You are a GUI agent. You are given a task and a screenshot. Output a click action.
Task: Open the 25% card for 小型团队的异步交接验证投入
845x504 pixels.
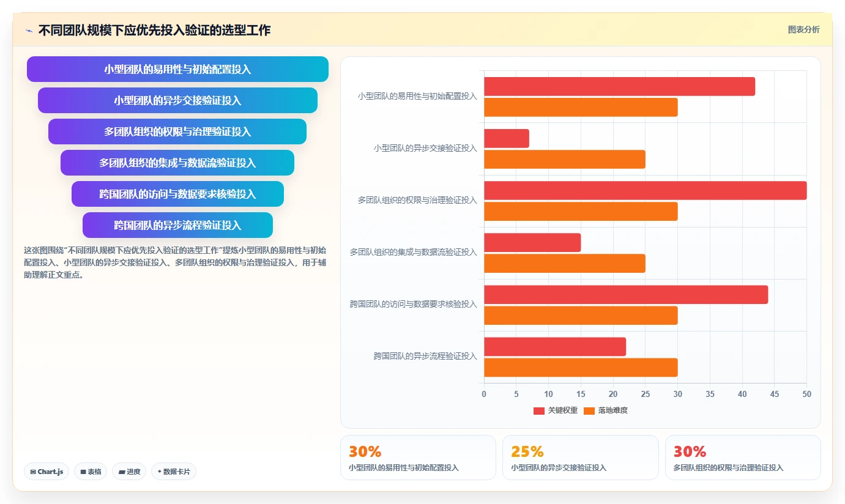pos(581,458)
